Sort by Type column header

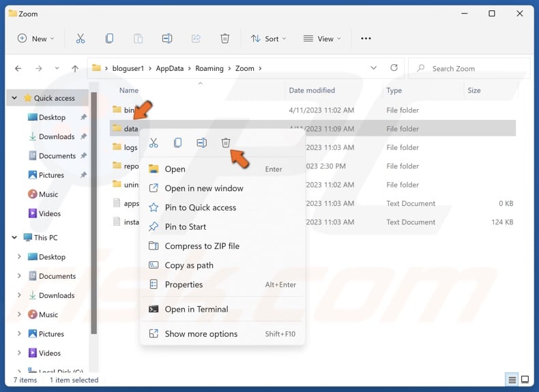(394, 91)
